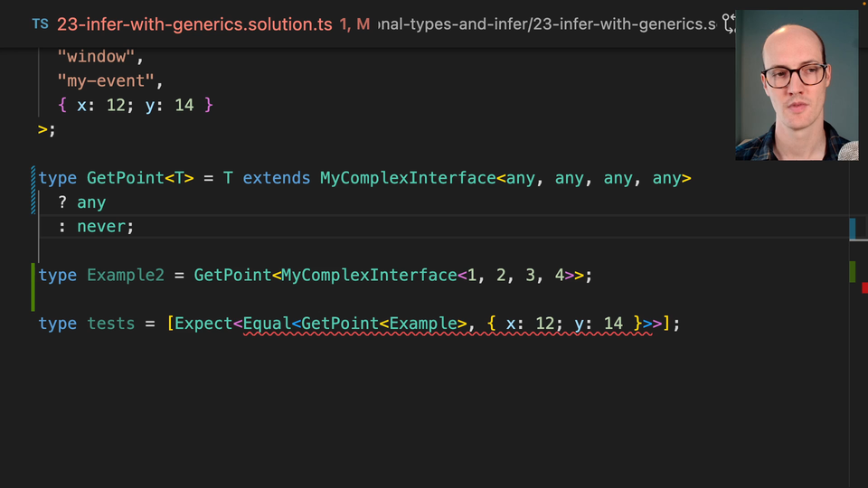Image resolution: width=868 pixels, height=488 pixels.
Task: Click the TS file icon in the editor tab
Action: pos(40,24)
